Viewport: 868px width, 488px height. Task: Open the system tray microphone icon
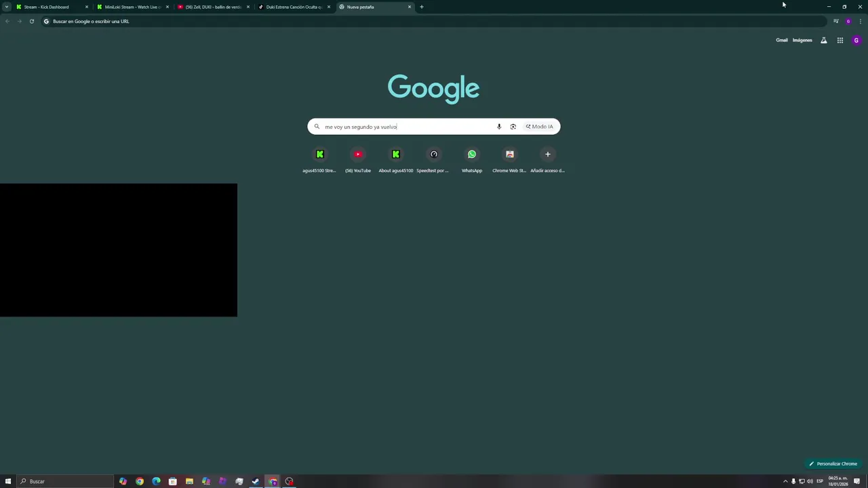(x=793, y=481)
